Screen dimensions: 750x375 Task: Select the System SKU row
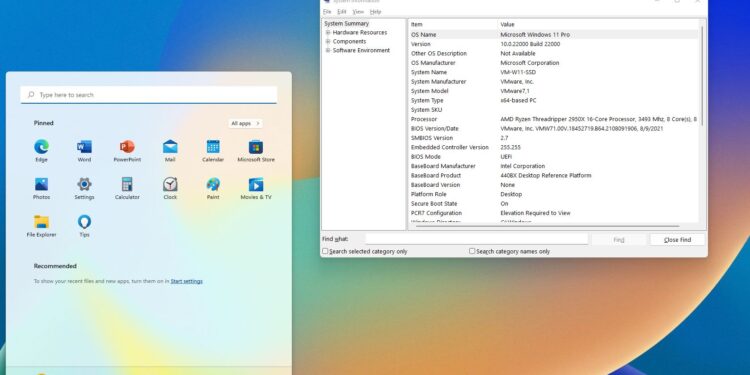pyautogui.click(x=554, y=110)
